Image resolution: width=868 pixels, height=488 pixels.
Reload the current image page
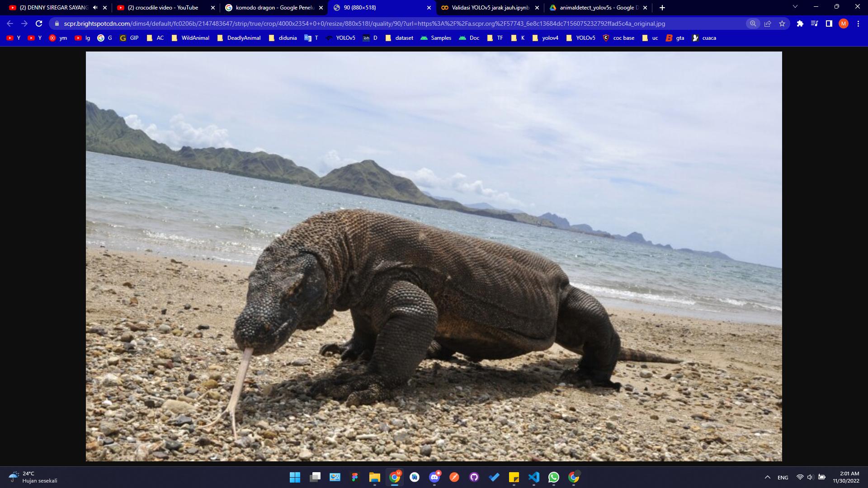pyautogui.click(x=39, y=23)
